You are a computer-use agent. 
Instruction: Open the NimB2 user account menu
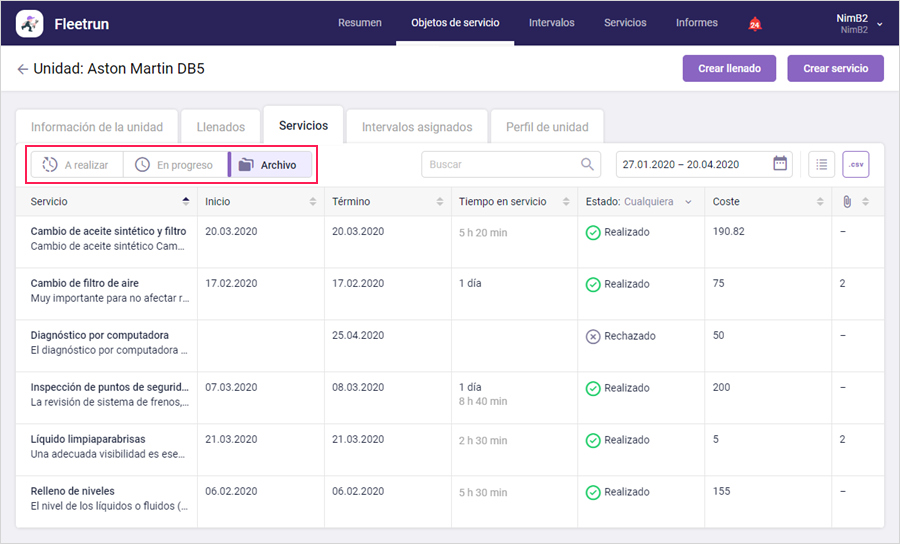click(x=859, y=24)
